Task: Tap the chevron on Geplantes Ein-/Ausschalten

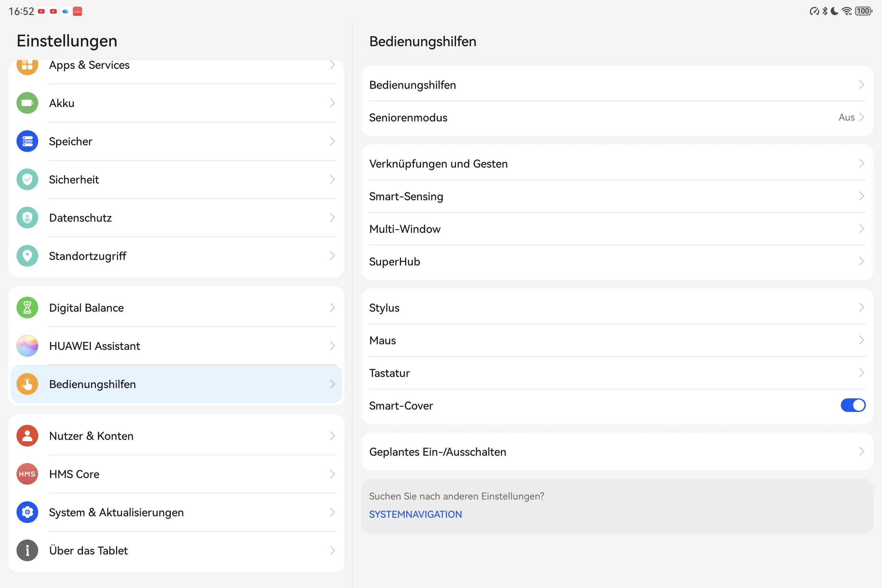Action: coord(861,452)
